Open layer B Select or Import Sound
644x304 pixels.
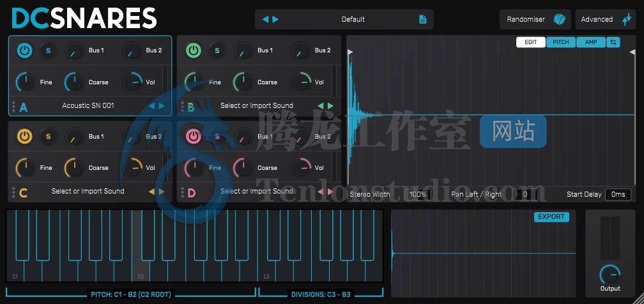(x=257, y=106)
